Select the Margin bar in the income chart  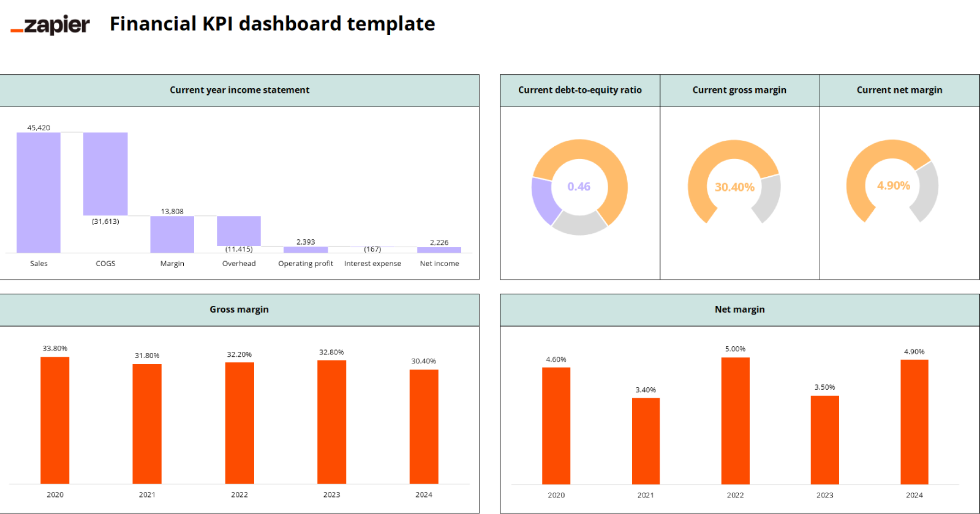click(x=172, y=234)
